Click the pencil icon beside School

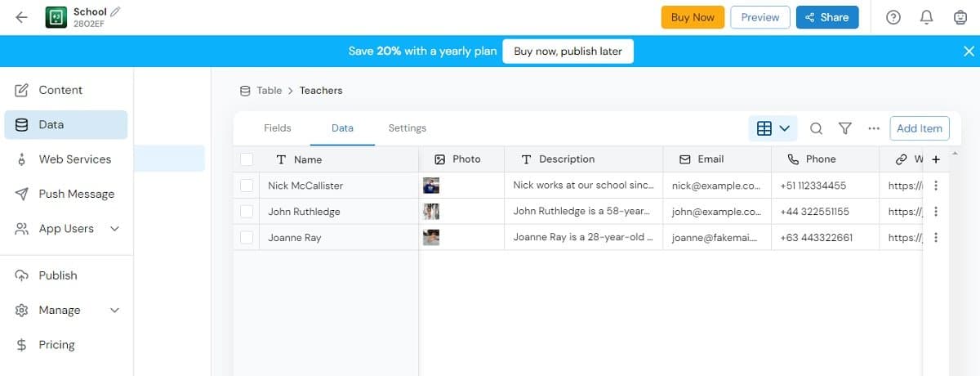(115, 11)
